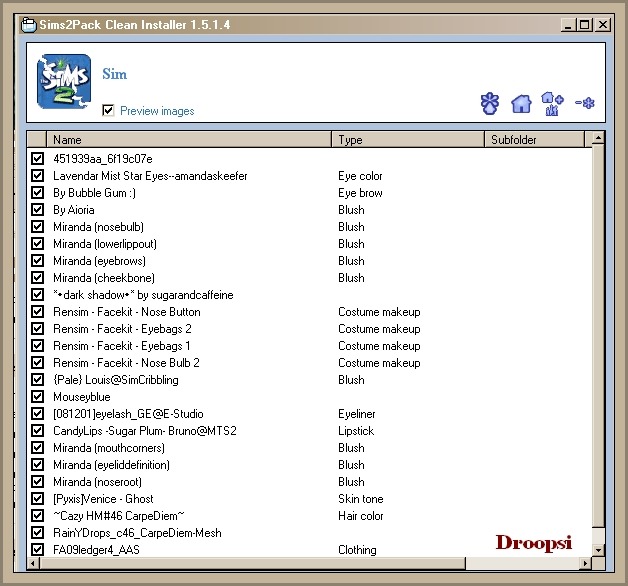628x586 pixels.
Task: Toggle the Preview images checkbox
Action: [x=108, y=110]
